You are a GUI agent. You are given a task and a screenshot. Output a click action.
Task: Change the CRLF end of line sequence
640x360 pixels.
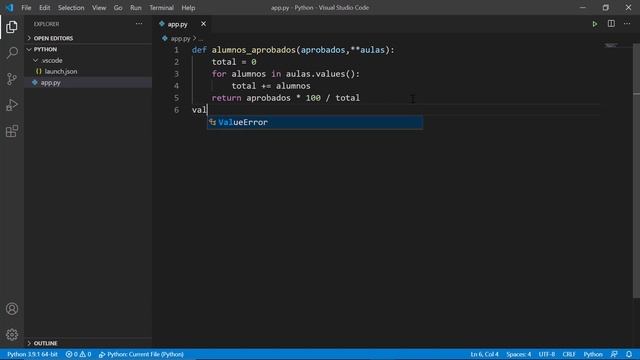point(569,354)
